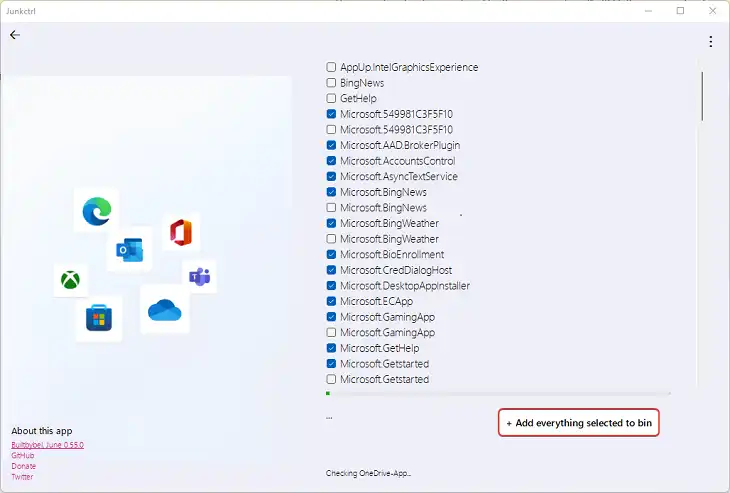Minimize the Junkctrl window
The width and height of the screenshot is (730, 493).
[648, 11]
